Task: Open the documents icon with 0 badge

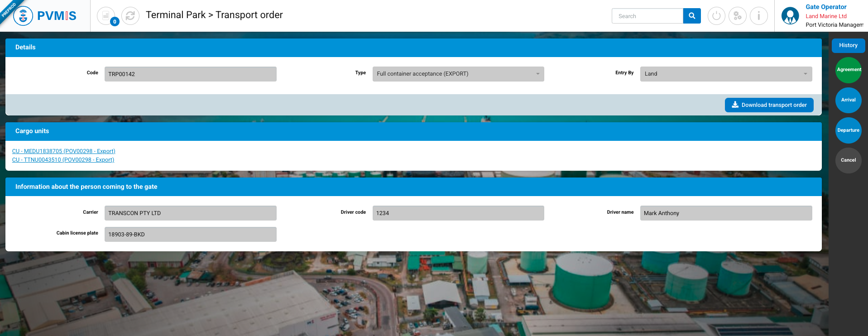Action: 106,16
